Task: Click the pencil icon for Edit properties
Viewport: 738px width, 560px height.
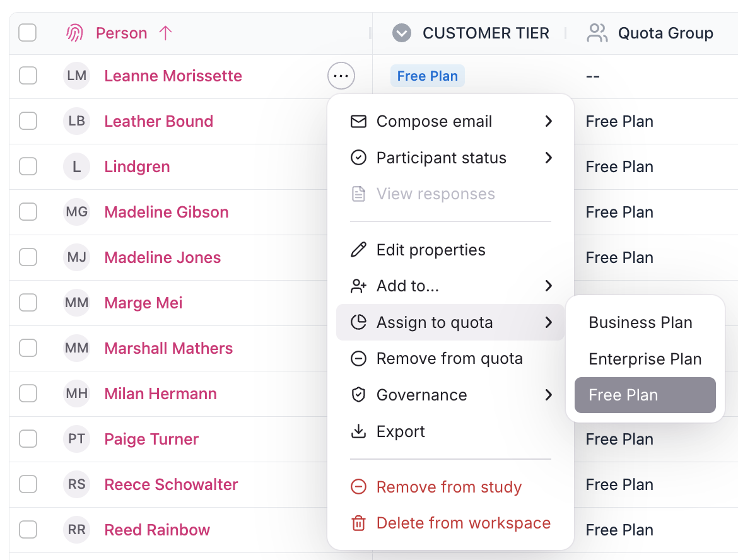Action: point(358,250)
